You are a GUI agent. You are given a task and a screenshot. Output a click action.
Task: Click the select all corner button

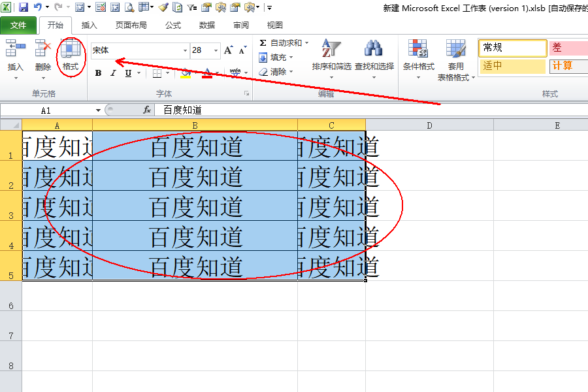pyautogui.click(x=11, y=125)
